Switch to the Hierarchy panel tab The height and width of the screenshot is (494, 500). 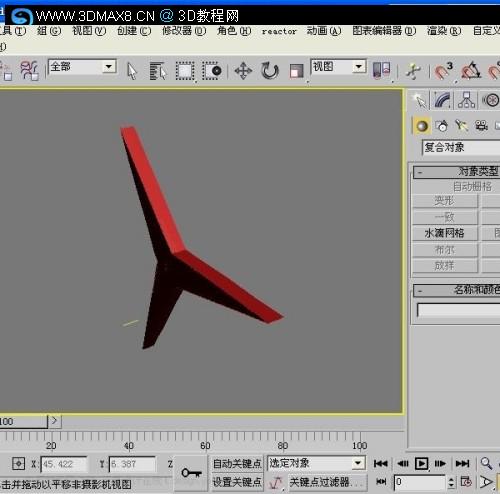(466, 101)
